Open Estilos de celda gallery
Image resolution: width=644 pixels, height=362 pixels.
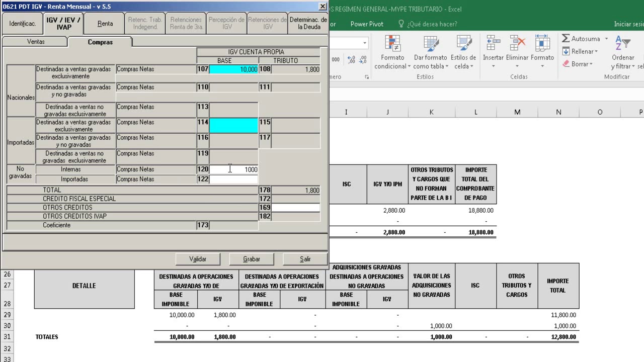tap(463, 53)
